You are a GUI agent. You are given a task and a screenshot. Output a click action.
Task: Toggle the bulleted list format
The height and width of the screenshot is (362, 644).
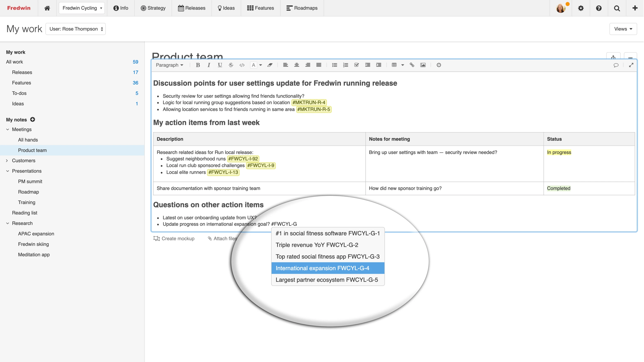tap(334, 65)
